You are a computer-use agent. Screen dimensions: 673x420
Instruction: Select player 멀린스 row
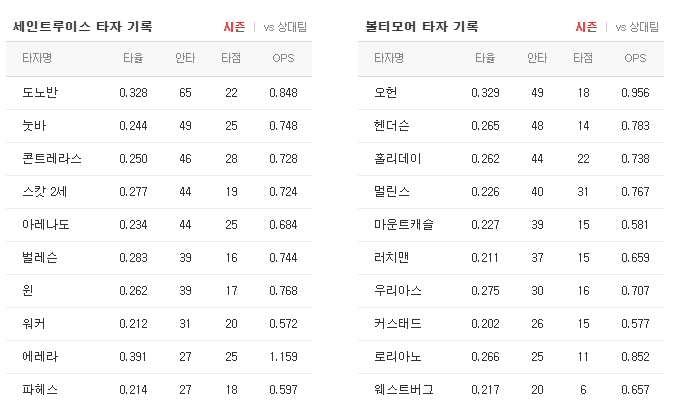511,192
